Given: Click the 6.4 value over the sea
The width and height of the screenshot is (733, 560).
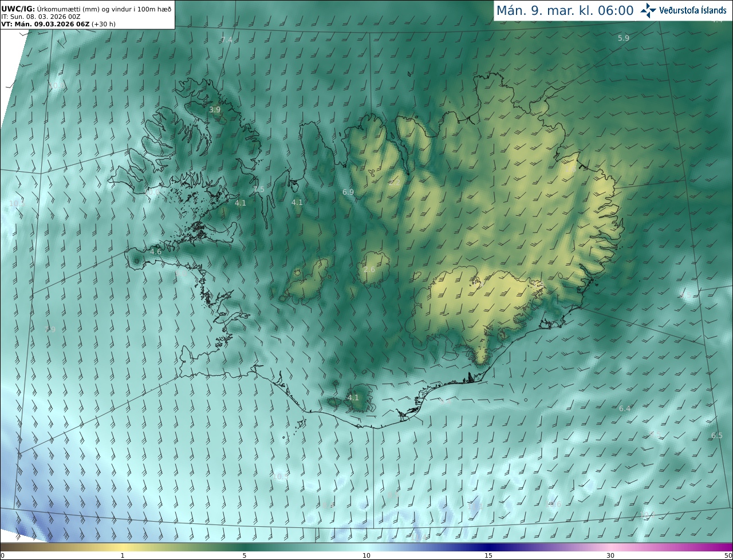Looking at the screenshot, I should click(x=625, y=409).
